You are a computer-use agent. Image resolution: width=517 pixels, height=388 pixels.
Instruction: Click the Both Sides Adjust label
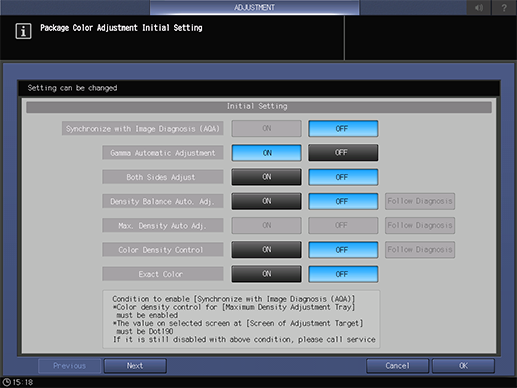point(163,177)
